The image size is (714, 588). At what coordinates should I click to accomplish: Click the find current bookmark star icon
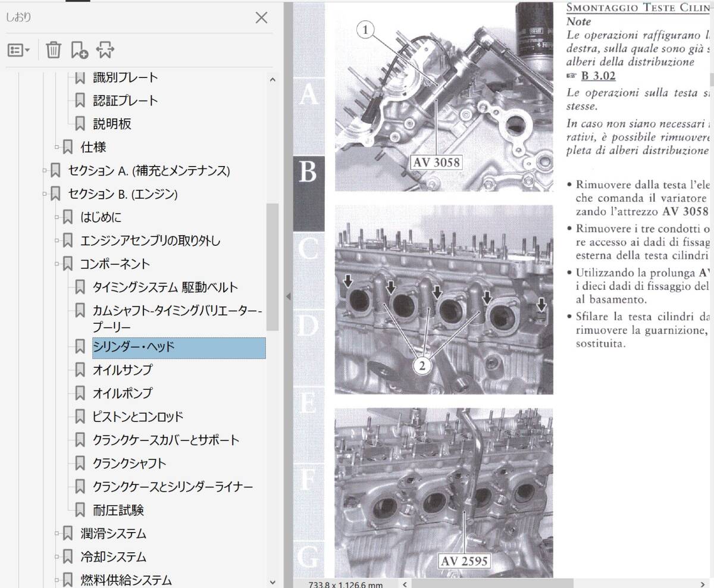[x=105, y=50]
